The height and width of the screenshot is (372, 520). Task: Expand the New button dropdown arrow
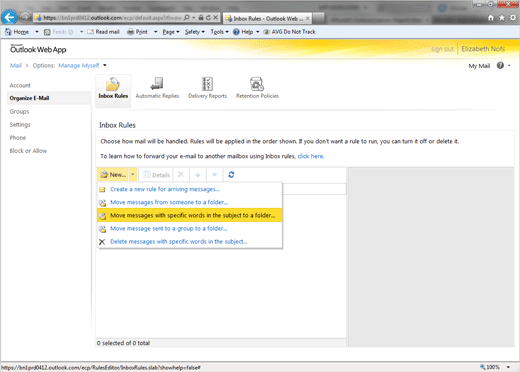coord(133,175)
